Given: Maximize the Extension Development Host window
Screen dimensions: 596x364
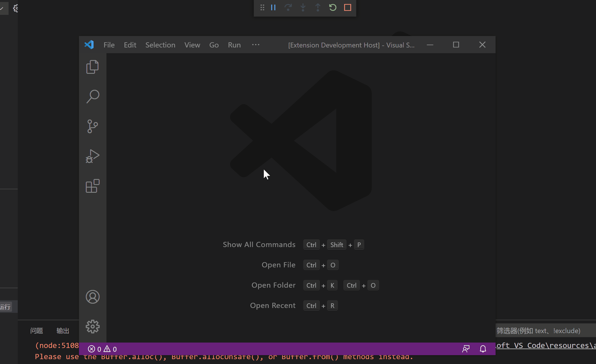Looking at the screenshot, I should [x=456, y=45].
